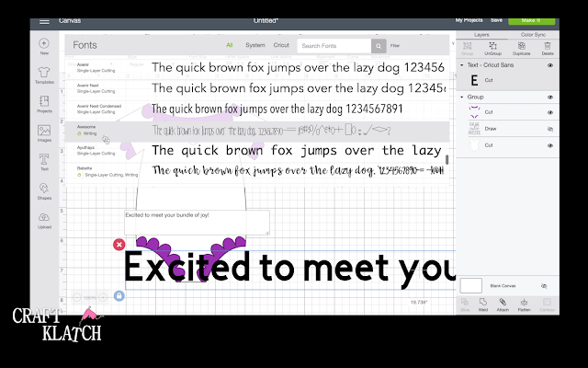Screen dimensions: 588x368
Task: Select the purple scallop layer thumbnail
Action: pos(474,112)
